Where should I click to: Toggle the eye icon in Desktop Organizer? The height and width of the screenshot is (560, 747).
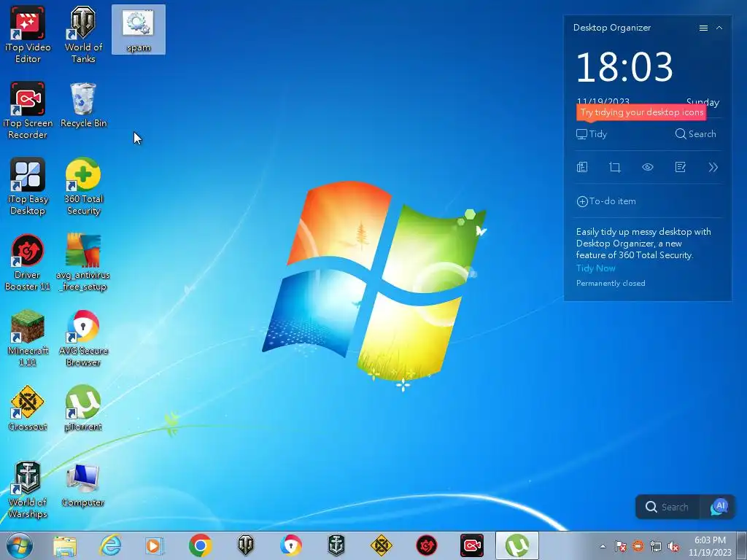(648, 167)
